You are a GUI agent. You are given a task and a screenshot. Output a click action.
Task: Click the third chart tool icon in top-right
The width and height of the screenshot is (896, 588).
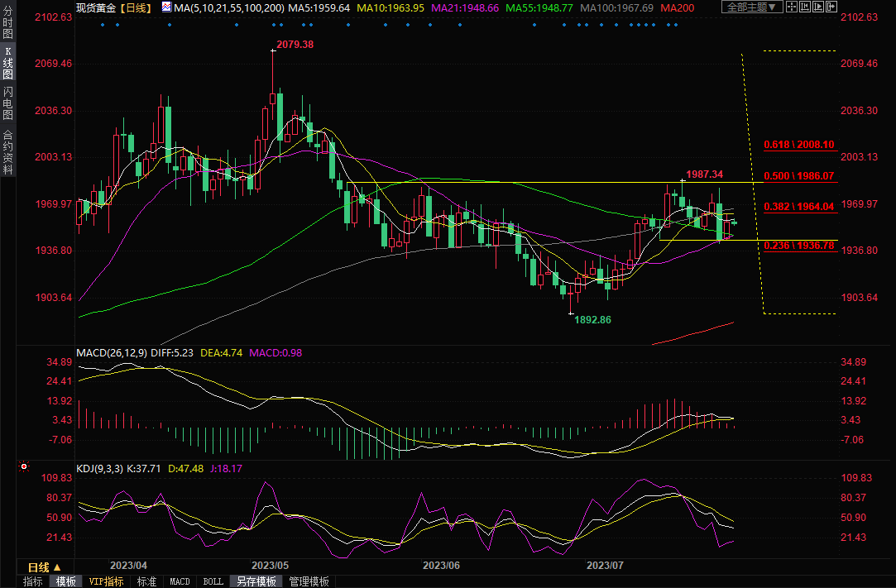[818, 7]
